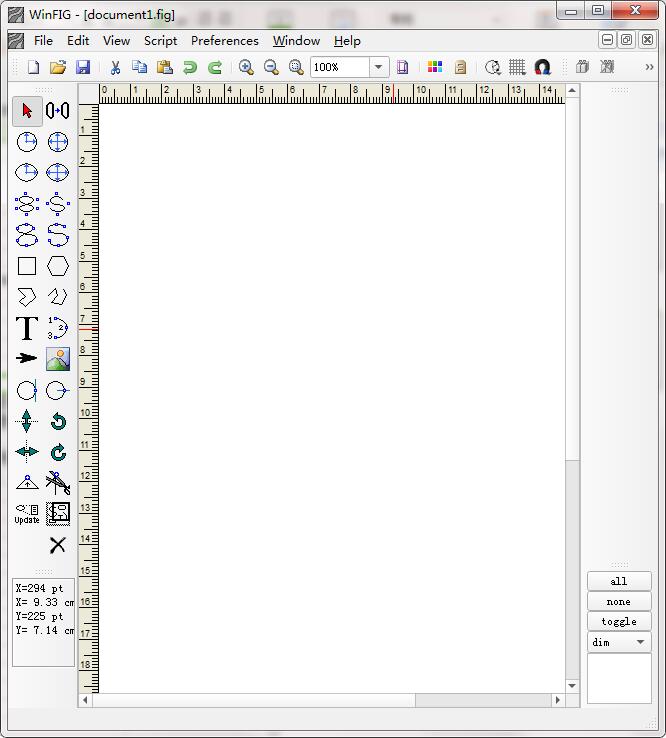Select the open polyline tool
666x738 pixels.
[57, 297]
